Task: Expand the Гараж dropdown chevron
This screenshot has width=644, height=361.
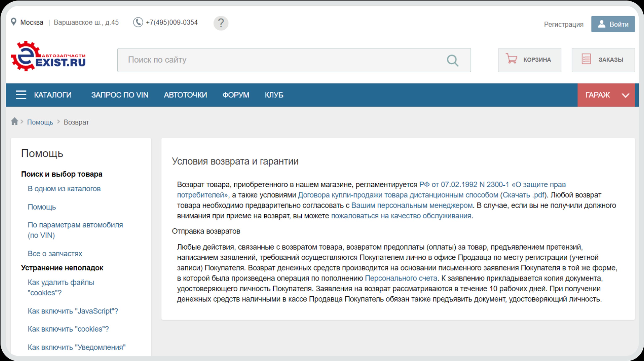Action: 625,95
